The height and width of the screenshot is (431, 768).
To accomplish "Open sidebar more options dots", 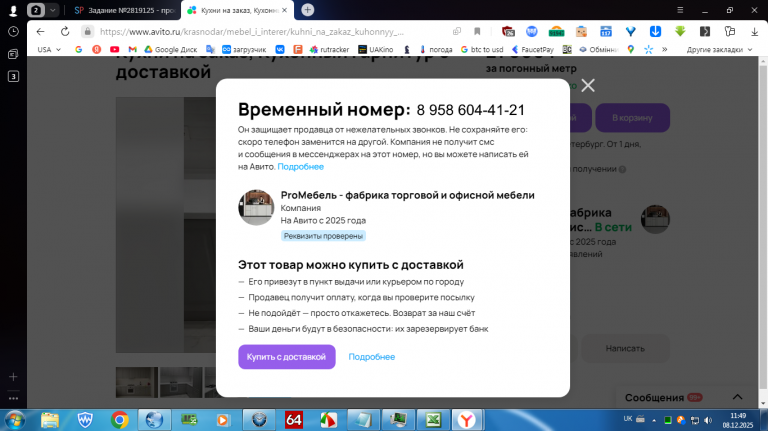I will click(13, 399).
